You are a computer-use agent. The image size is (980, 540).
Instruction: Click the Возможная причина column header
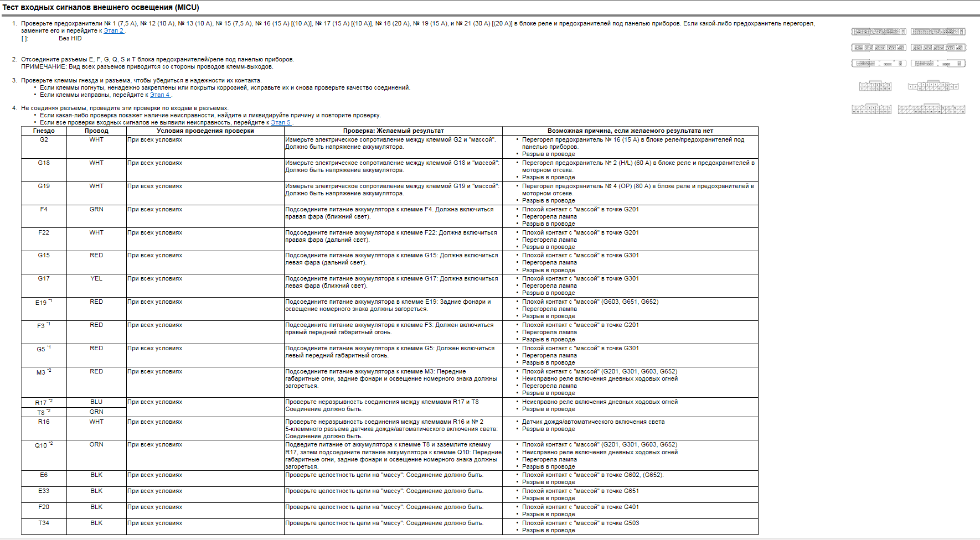(630, 131)
